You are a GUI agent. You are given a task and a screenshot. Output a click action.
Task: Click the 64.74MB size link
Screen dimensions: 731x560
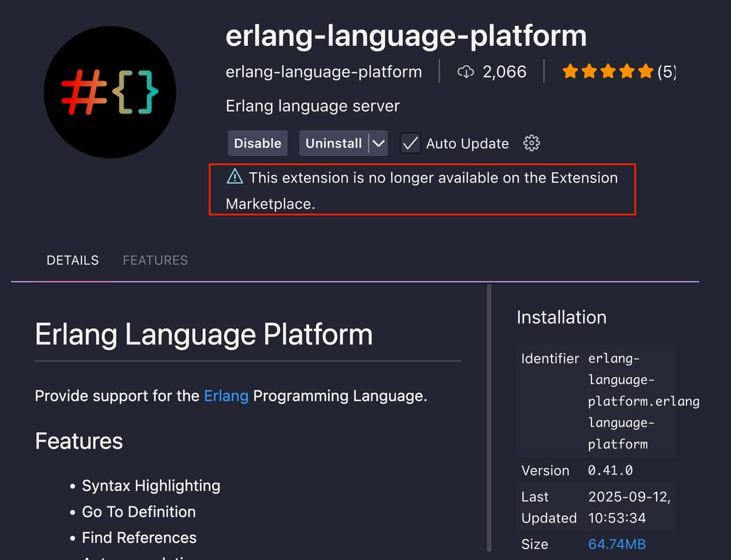click(616, 544)
